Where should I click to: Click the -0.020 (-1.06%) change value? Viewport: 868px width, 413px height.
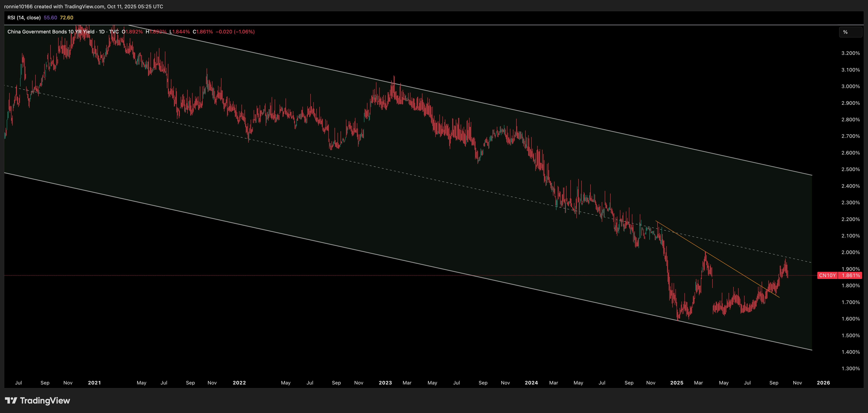click(235, 32)
